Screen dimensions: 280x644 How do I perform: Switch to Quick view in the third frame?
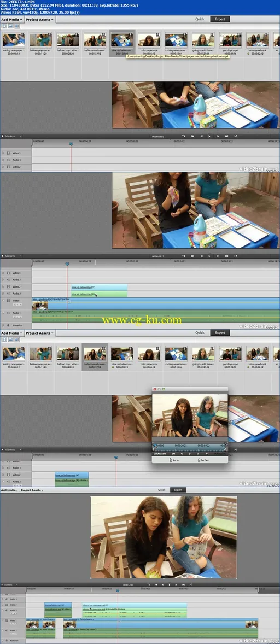coord(200,333)
